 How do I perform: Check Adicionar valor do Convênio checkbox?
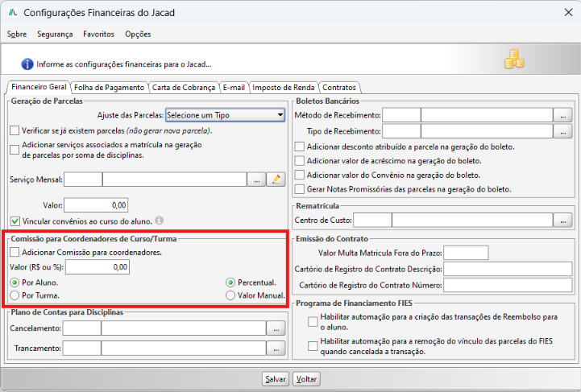coord(300,175)
